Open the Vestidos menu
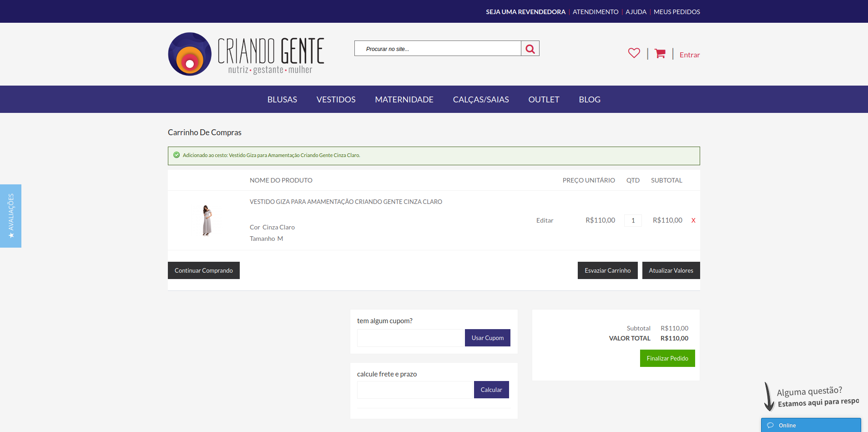The height and width of the screenshot is (432, 868). click(x=336, y=99)
